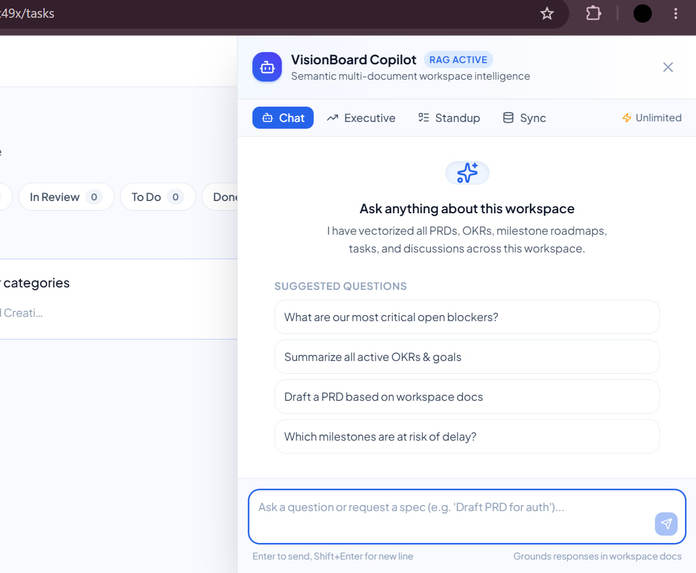Pick "Which milestones are at risk of delay?"
Screen dimensions: 696x573
click(467, 437)
